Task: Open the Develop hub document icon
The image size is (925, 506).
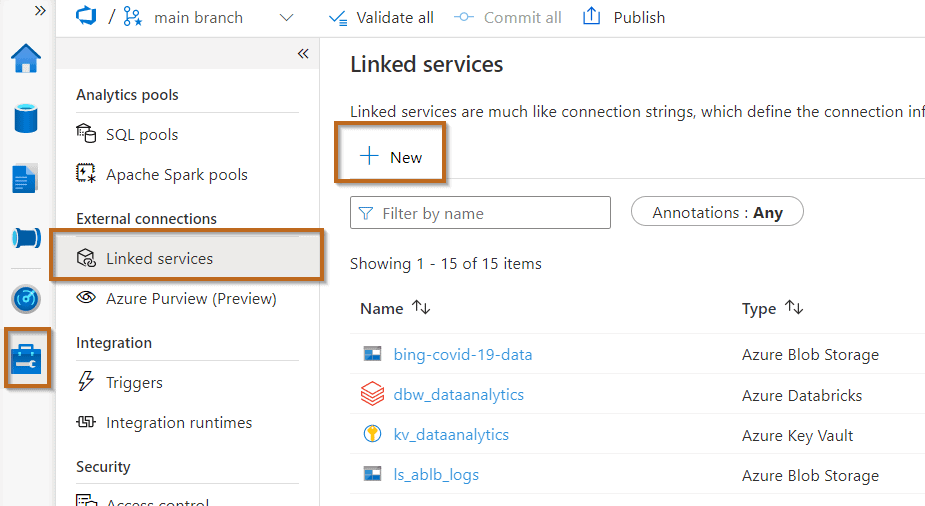Action: 25,179
